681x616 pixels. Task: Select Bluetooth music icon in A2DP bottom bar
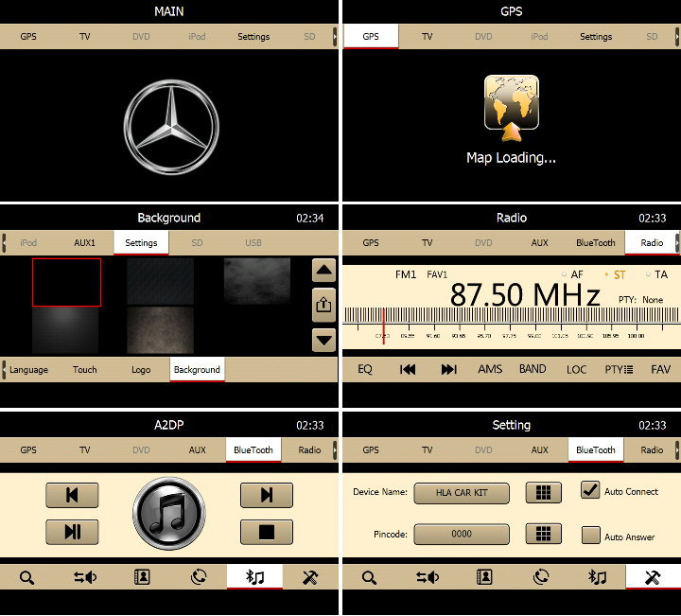click(x=254, y=577)
